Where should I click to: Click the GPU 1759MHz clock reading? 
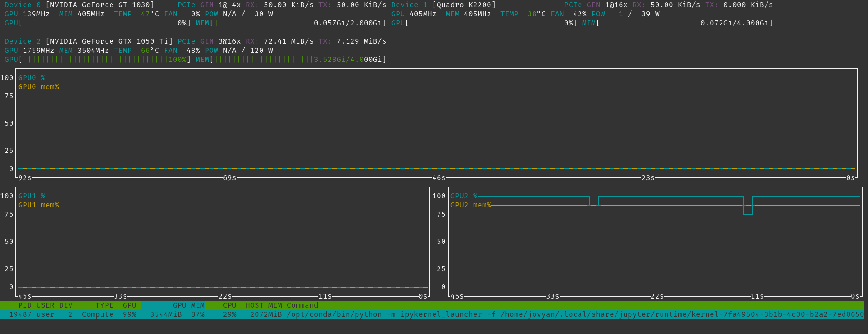pyautogui.click(x=30, y=51)
